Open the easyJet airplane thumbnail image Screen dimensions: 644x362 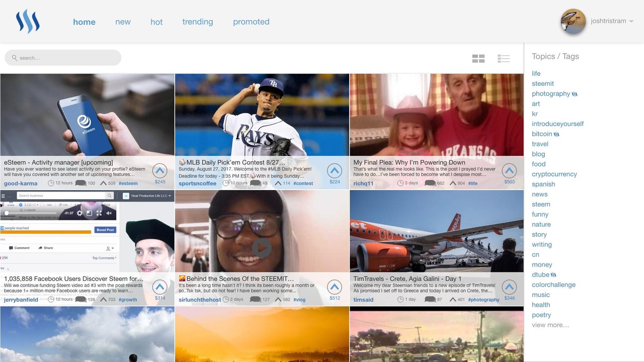tap(437, 231)
